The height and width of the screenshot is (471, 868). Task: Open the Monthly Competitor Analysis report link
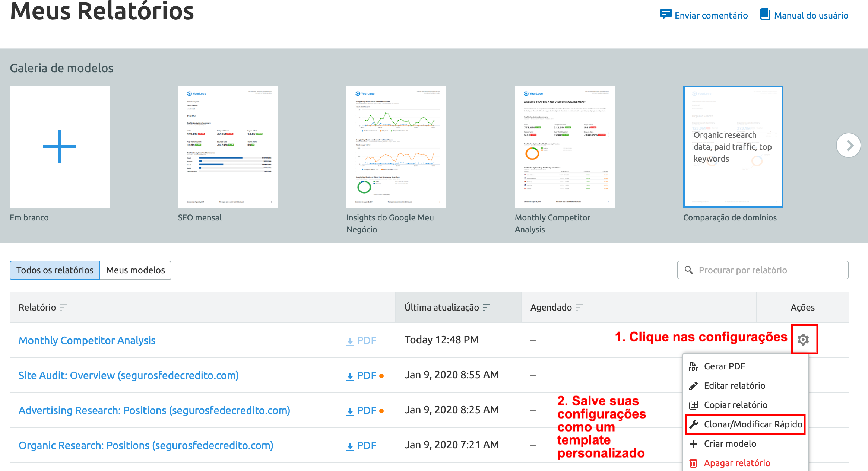(87, 340)
